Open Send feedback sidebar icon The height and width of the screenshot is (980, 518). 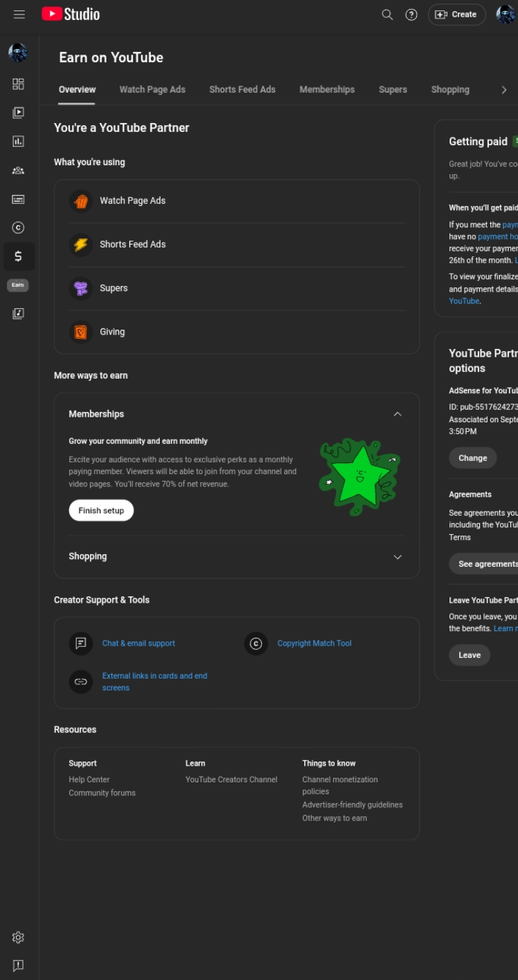point(18,965)
